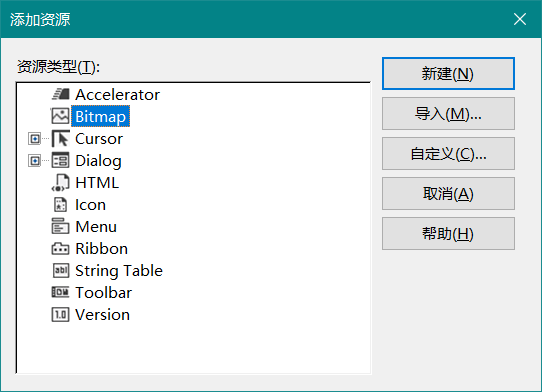Click the Version 1.0 icon
Screen dimensions: 542x392
(x=60, y=315)
